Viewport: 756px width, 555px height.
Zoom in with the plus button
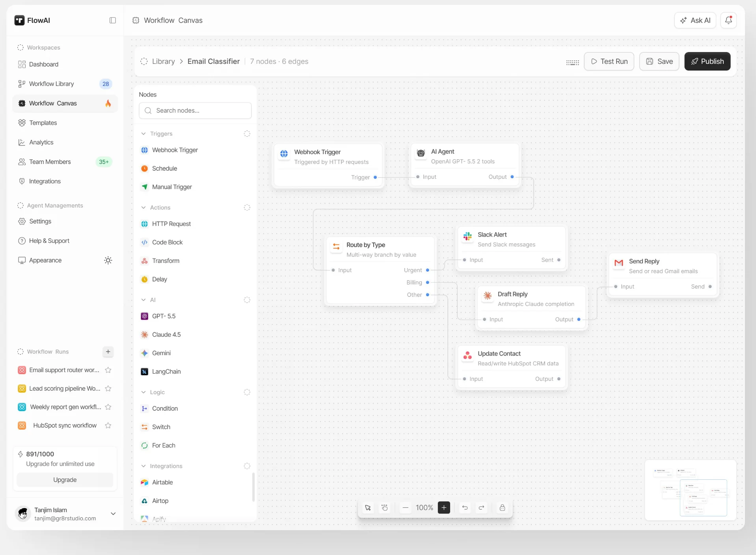tap(444, 508)
